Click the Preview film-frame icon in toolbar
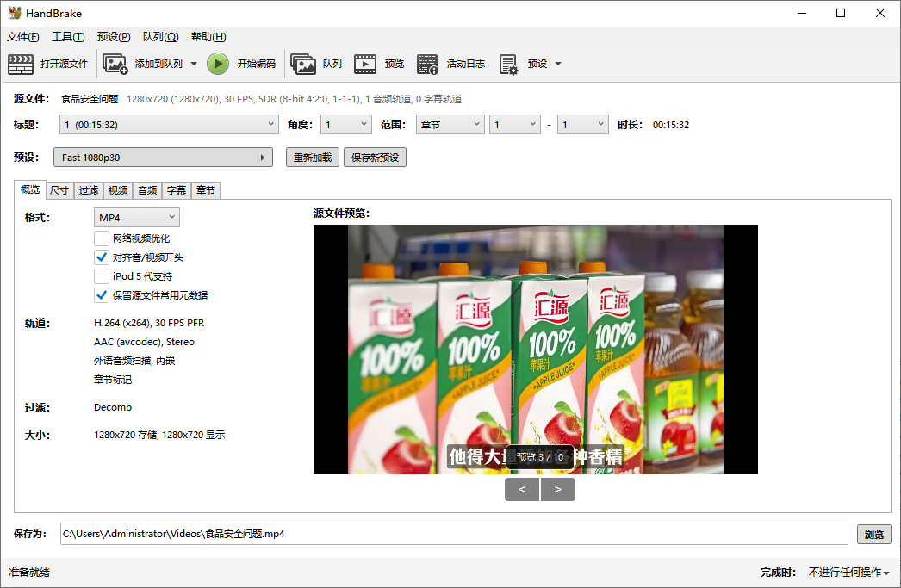Screen dimensions: 901x588 click(365, 64)
